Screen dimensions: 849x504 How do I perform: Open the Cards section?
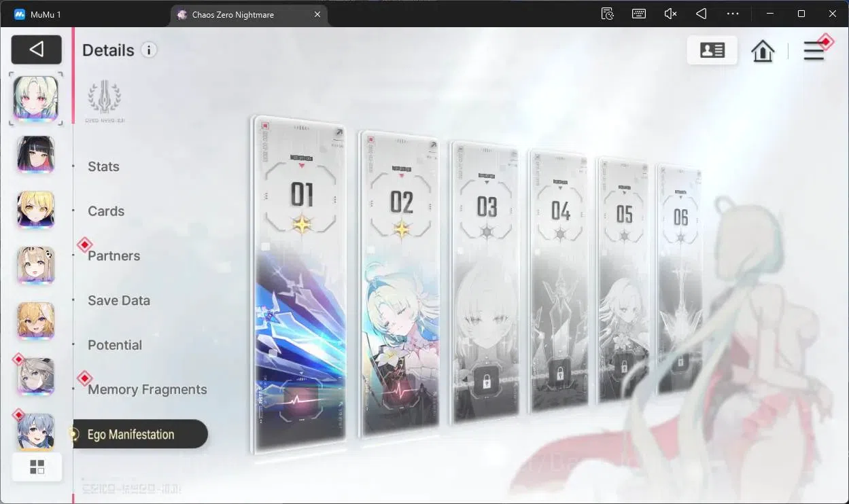pyautogui.click(x=106, y=211)
